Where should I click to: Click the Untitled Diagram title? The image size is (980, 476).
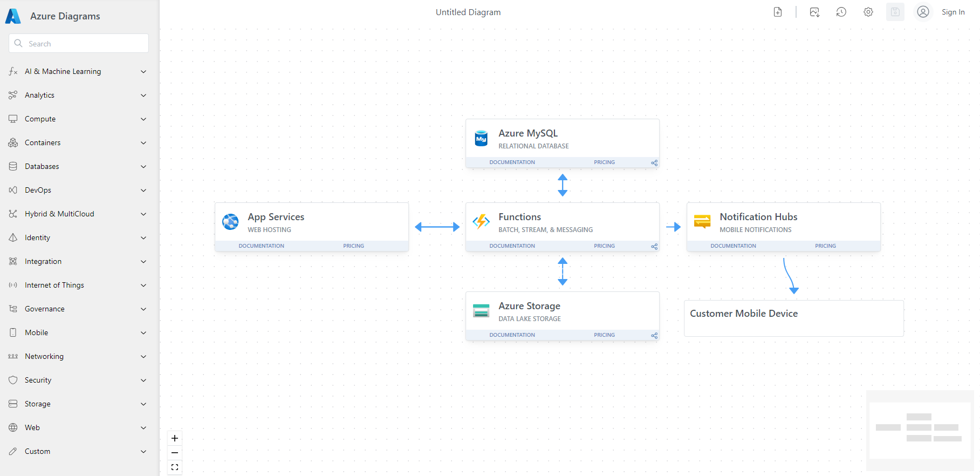(x=468, y=12)
